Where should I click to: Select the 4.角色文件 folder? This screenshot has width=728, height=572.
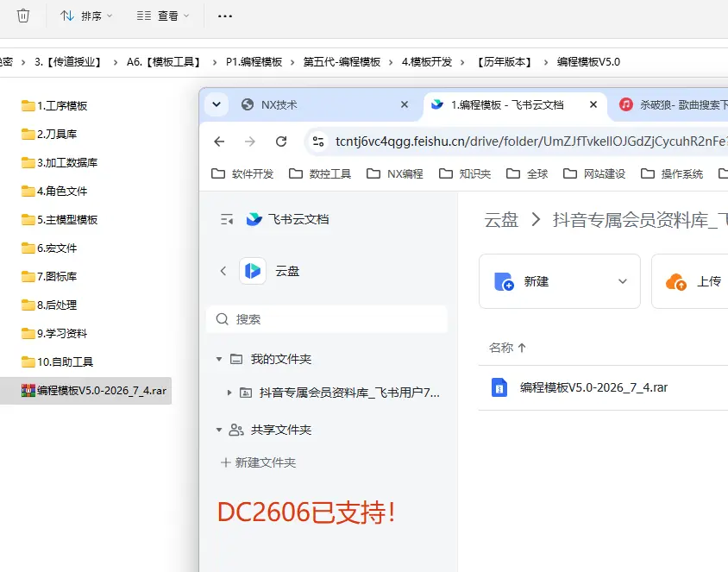click(54, 191)
